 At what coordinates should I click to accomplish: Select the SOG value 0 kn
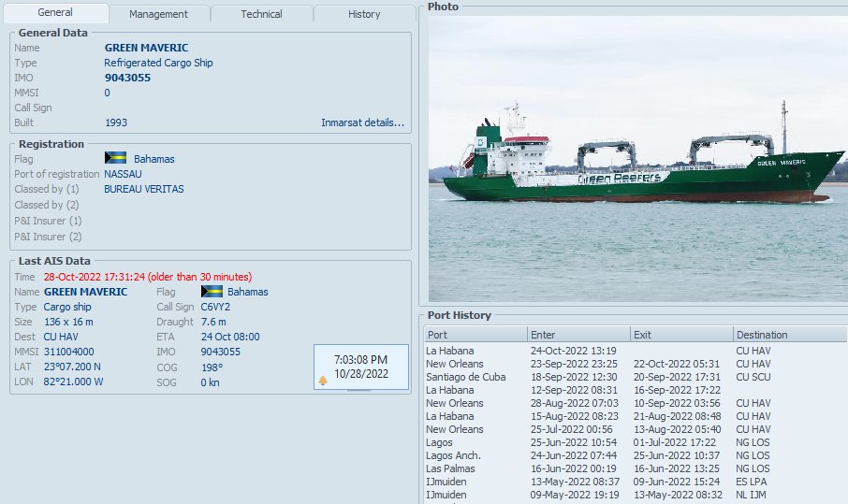point(210,382)
